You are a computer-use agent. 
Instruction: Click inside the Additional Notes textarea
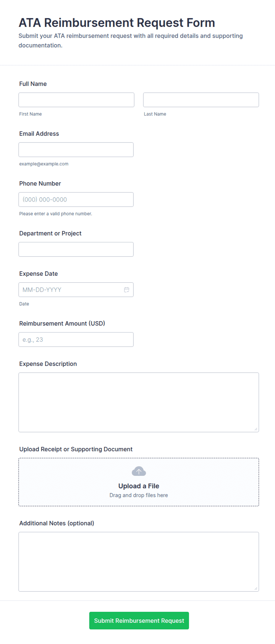(x=139, y=562)
